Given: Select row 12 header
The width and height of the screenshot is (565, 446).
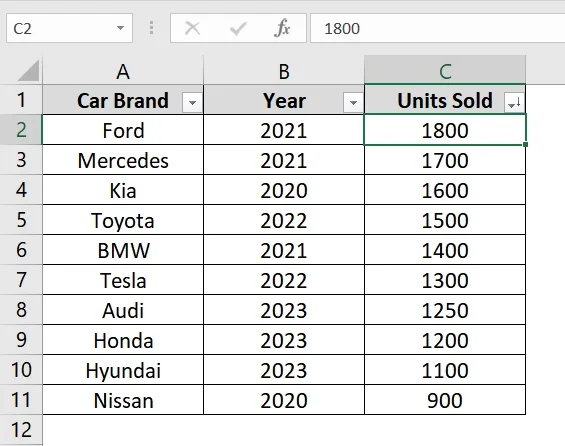Looking at the screenshot, I should coord(21,430).
